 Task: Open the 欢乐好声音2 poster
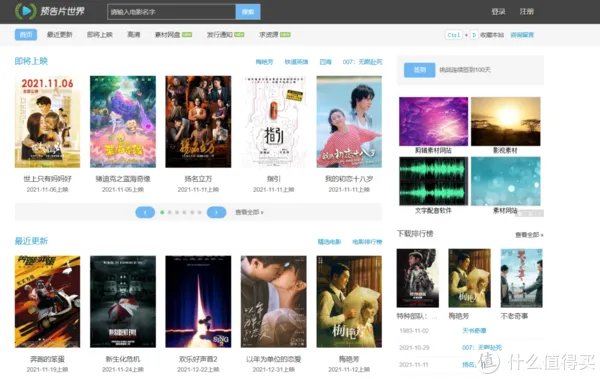pos(198,302)
